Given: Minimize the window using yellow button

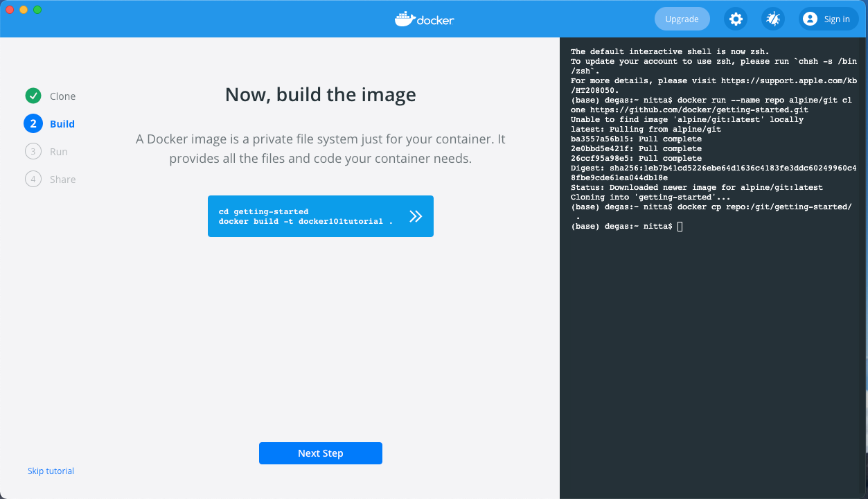Looking at the screenshot, I should (24, 10).
